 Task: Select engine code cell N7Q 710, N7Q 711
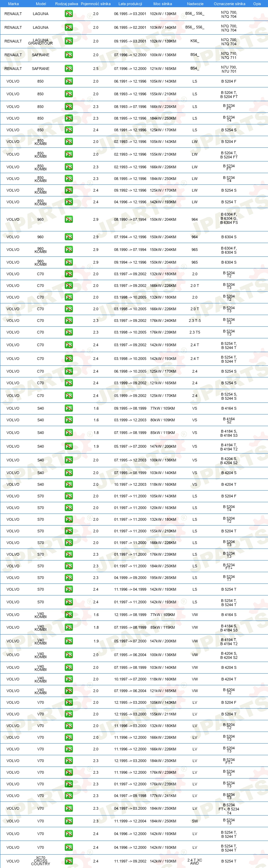pos(229,56)
